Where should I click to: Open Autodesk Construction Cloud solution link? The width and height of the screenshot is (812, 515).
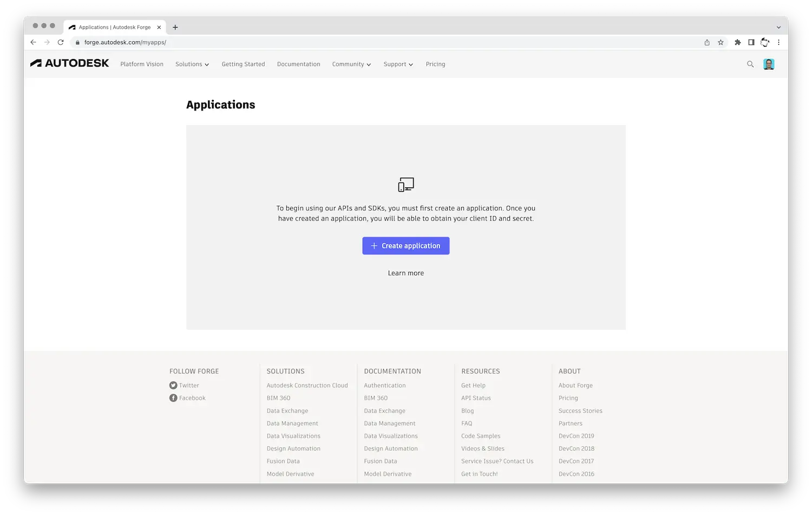tap(307, 386)
